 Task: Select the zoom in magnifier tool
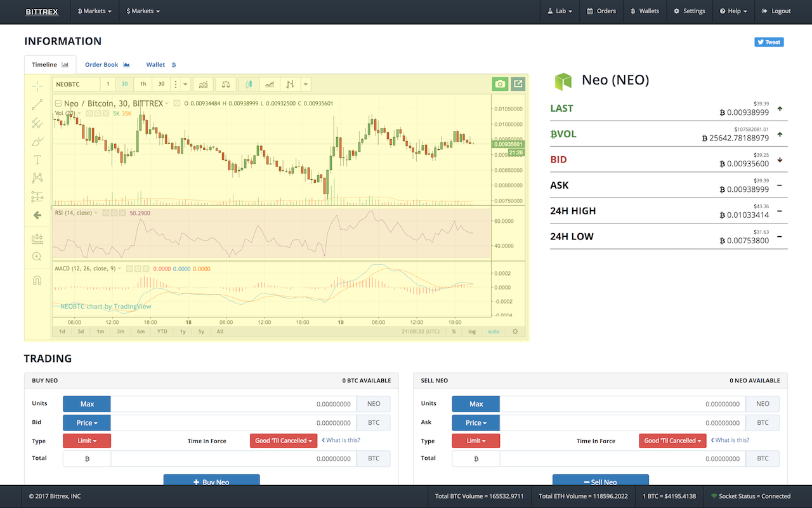(37, 257)
